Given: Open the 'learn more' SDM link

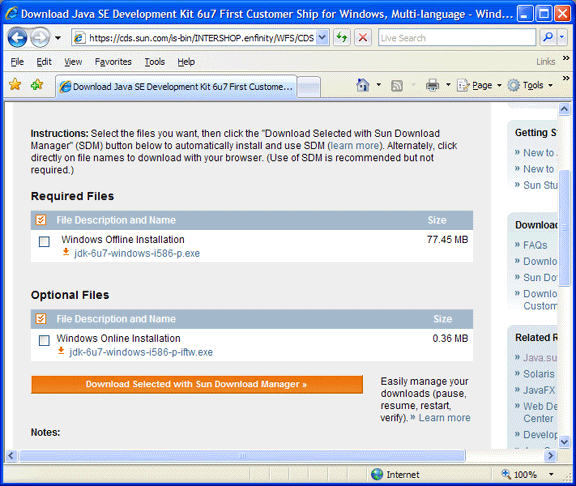Looking at the screenshot, I should point(354,145).
